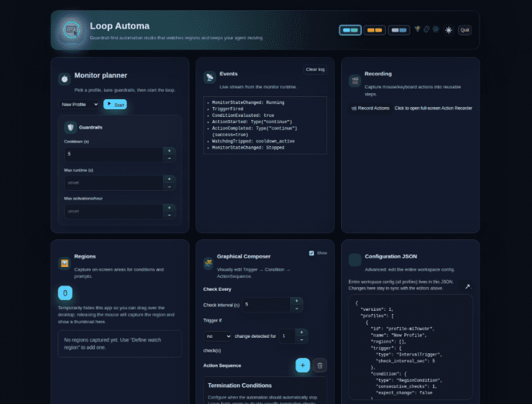532x404 pixels.
Task: Delete action with the trash icon
Action: (x=320, y=366)
